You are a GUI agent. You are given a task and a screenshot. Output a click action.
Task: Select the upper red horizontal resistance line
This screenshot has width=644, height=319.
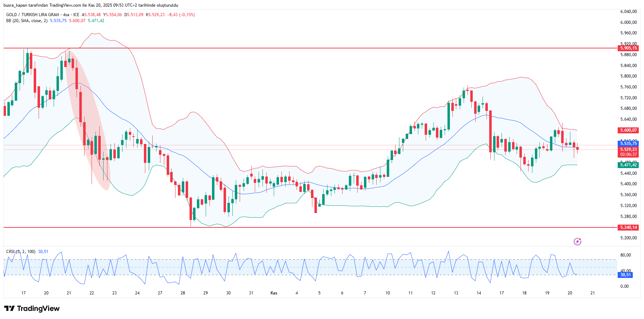pos(316,48)
